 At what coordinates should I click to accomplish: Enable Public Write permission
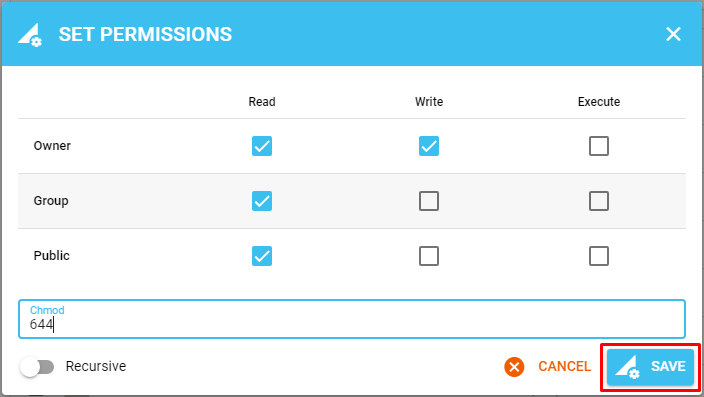[429, 256]
